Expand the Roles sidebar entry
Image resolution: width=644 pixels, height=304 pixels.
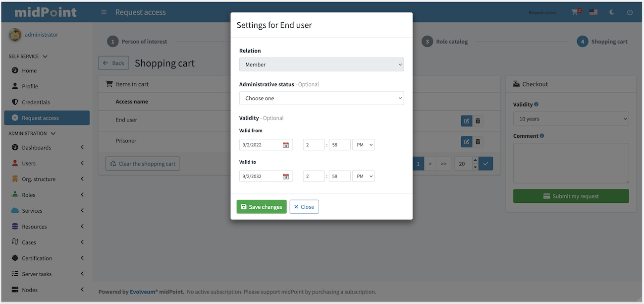point(47,194)
